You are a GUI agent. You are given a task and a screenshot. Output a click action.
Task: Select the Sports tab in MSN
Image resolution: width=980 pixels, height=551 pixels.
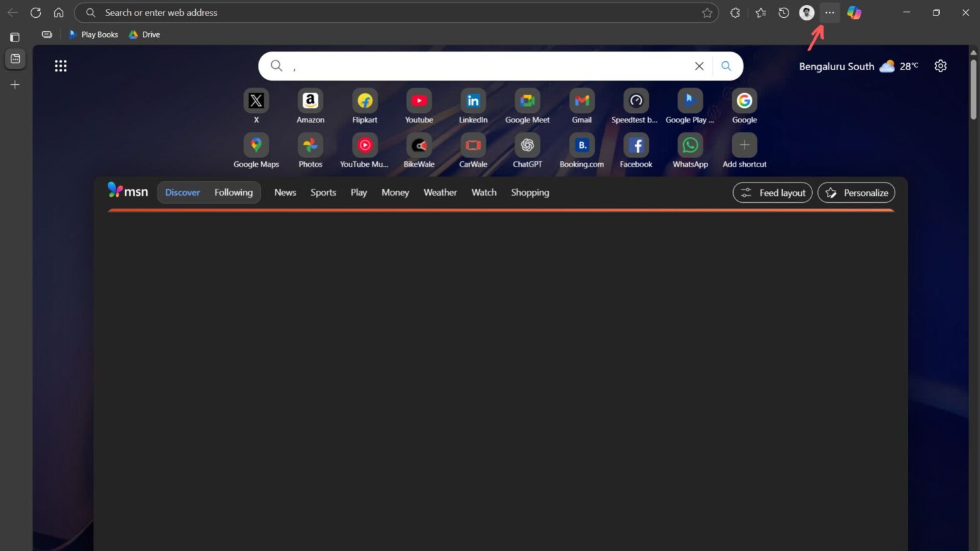click(323, 193)
